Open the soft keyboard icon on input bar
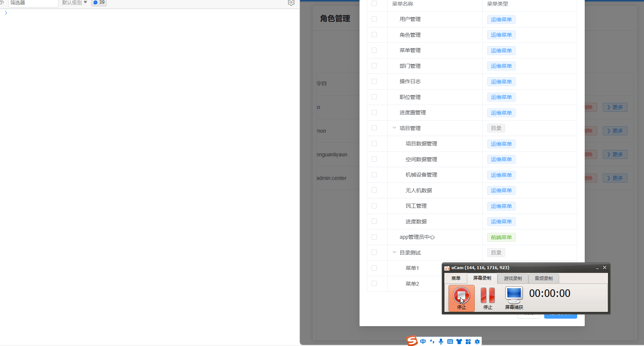 click(x=450, y=342)
